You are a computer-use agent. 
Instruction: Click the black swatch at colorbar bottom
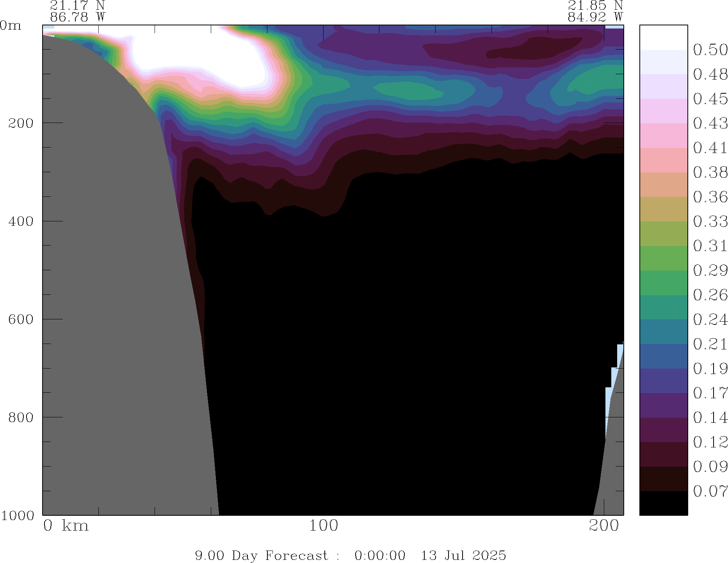tap(663, 503)
